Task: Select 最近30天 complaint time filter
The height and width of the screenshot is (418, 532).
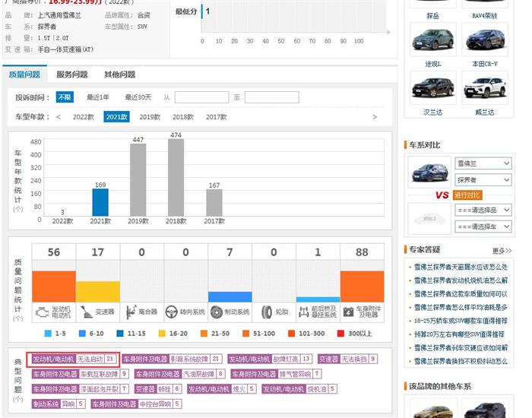Action: [138, 97]
